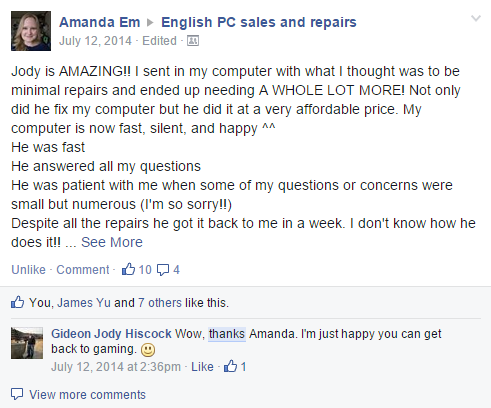Click the speech bubble icon showing 4 comments

[163, 270]
